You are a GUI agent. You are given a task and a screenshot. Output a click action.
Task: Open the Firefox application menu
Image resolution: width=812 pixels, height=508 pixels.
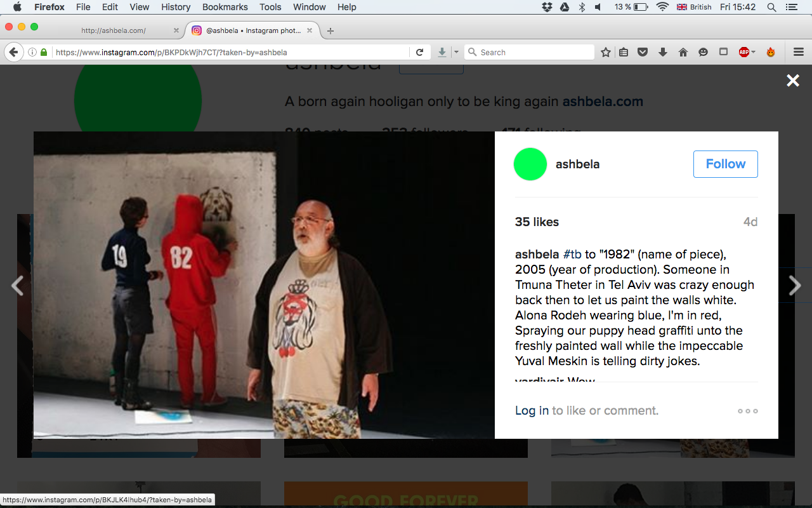tap(49, 7)
